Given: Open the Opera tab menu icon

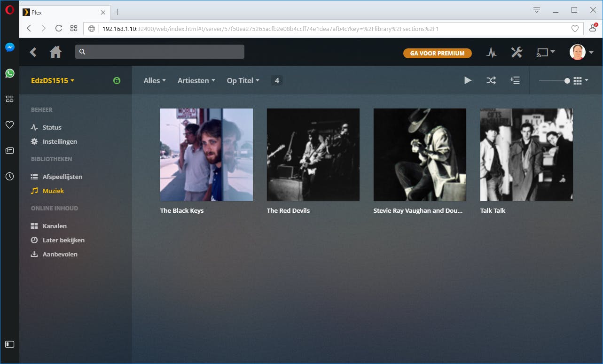Looking at the screenshot, I should 537,10.
